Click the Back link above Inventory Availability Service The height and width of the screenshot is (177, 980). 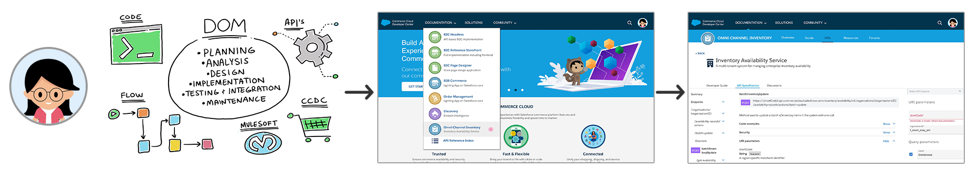click(700, 53)
